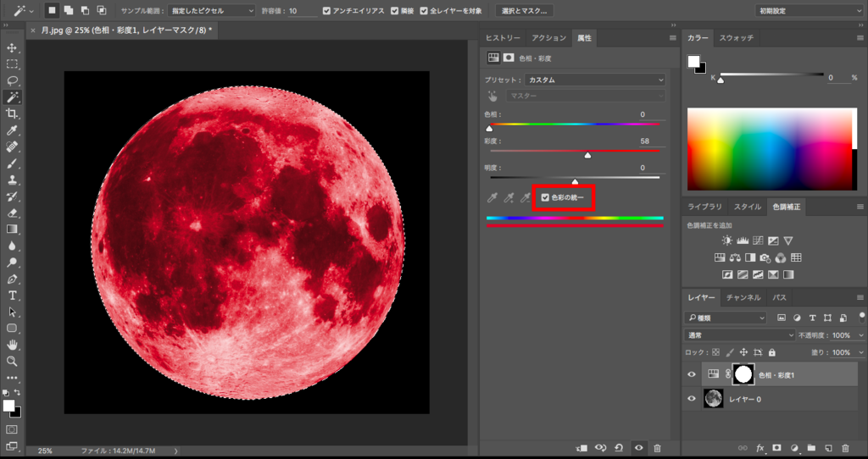Select the Hand tool
This screenshot has height=459, width=868.
pyautogui.click(x=13, y=345)
